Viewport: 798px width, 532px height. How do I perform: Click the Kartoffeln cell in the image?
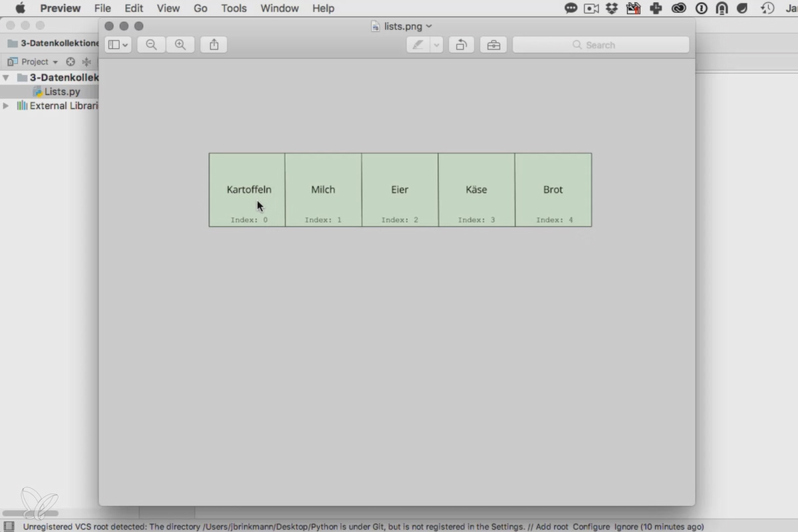(247, 190)
